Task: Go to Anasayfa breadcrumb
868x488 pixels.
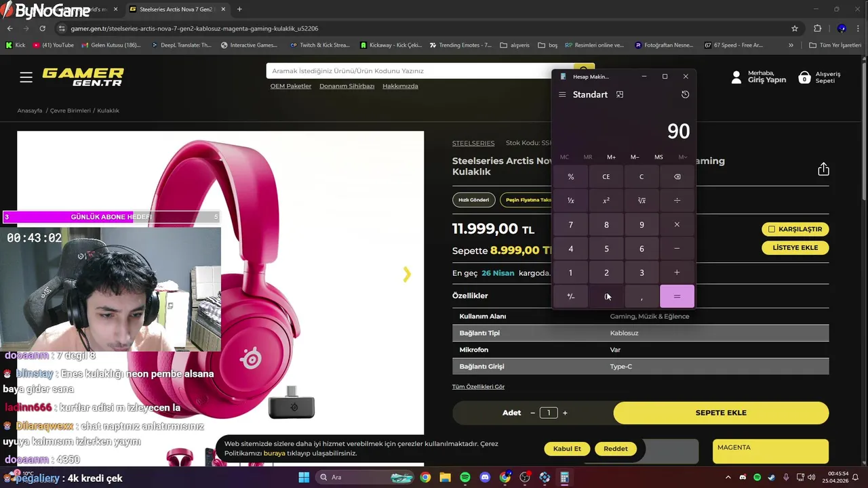Action: (30, 110)
